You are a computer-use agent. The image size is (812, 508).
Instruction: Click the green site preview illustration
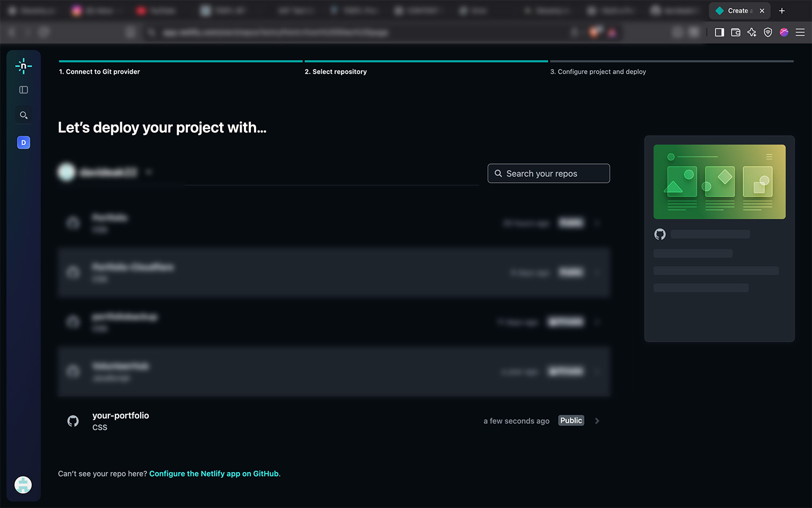click(720, 182)
